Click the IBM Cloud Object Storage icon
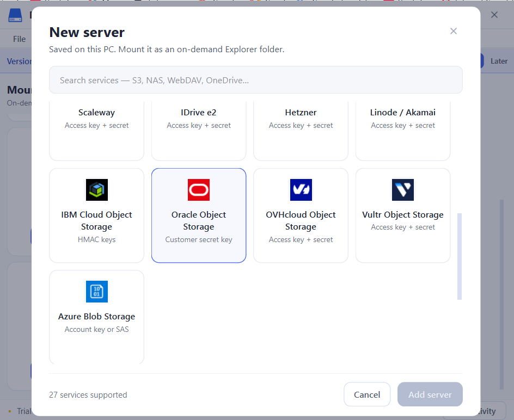514x420 pixels. pyautogui.click(x=97, y=190)
